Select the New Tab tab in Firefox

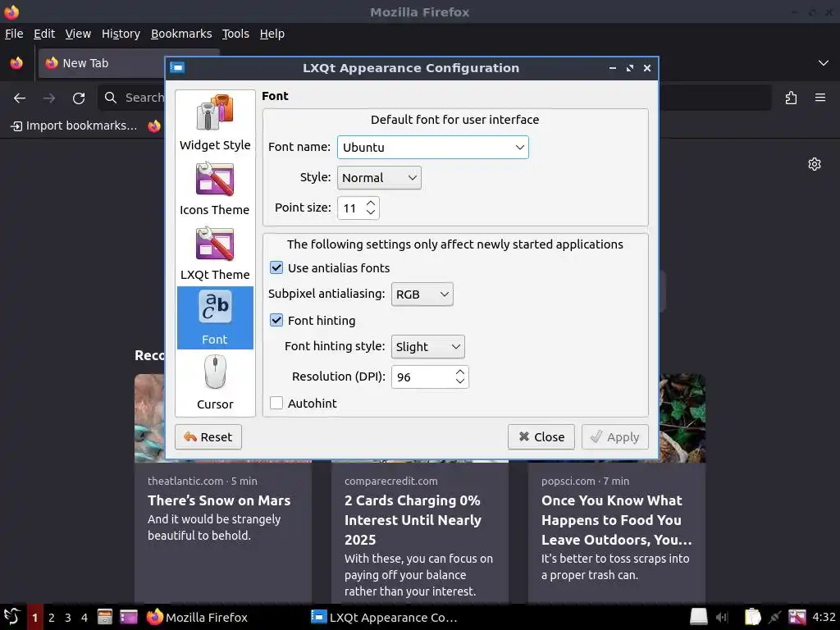pyautogui.click(x=102, y=63)
